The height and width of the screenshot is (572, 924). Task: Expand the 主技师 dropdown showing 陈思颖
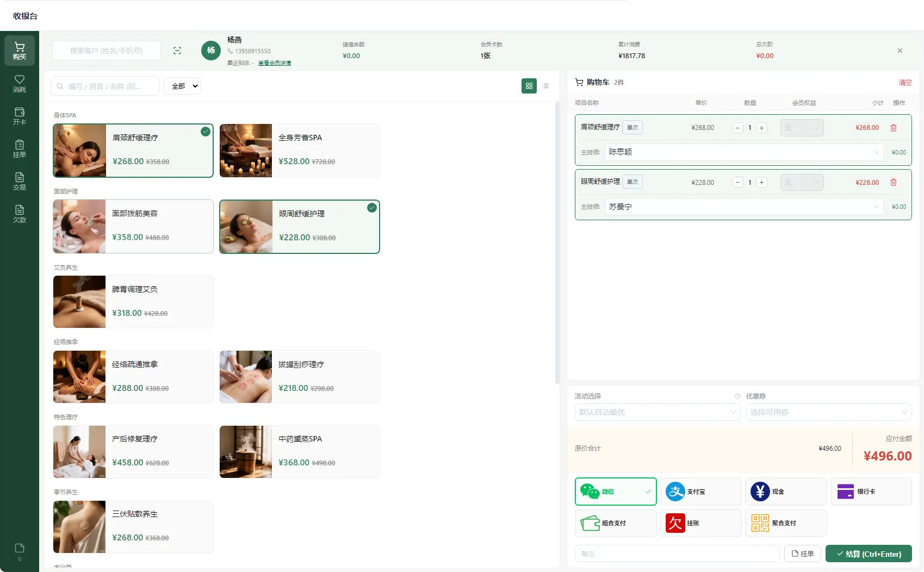(x=744, y=152)
